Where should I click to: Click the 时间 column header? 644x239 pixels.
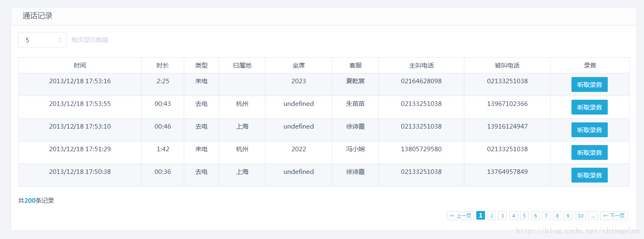tap(80, 66)
